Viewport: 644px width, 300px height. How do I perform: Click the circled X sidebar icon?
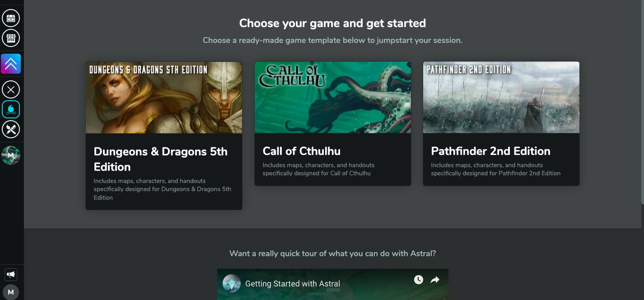point(11,89)
